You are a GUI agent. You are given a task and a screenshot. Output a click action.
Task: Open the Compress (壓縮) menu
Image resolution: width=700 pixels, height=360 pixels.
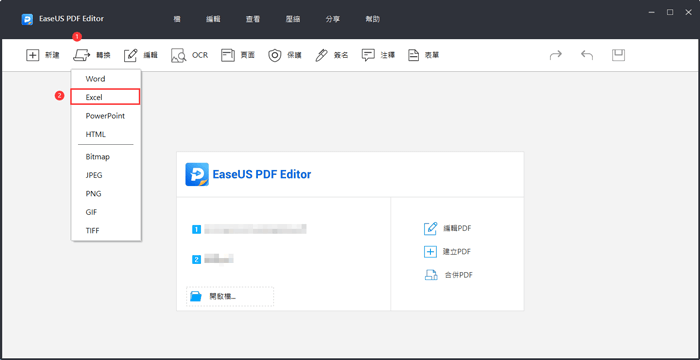coord(293,19)
